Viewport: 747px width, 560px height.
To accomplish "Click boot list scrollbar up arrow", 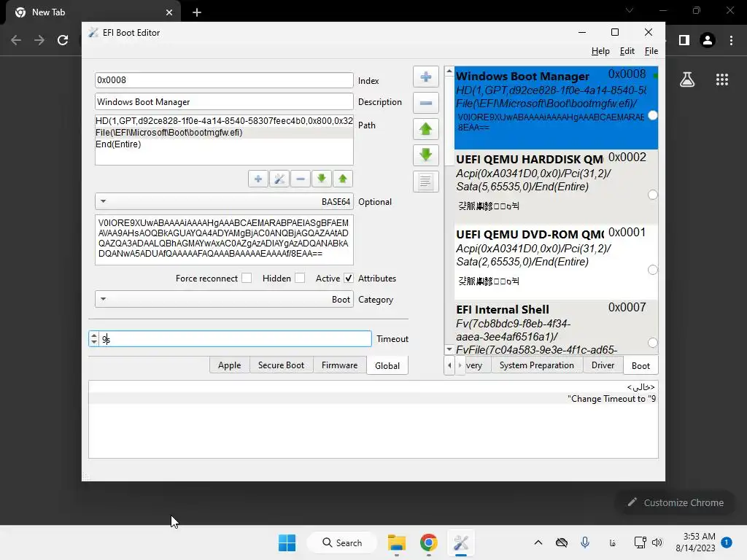I will click(x=449, y=71).
